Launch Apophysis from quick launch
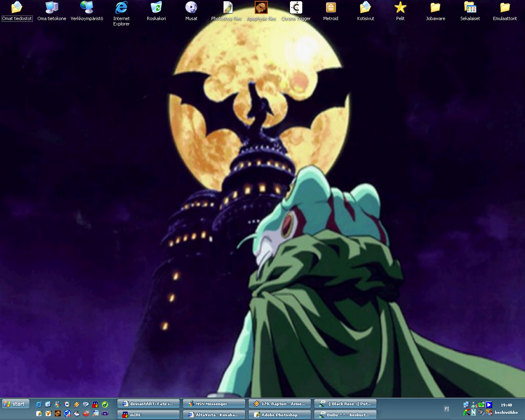 pos(58,413)
